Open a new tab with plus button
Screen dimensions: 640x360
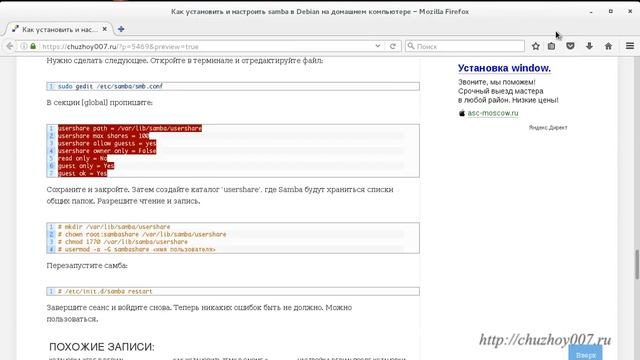pyautogui.click(x=121, y=29)
